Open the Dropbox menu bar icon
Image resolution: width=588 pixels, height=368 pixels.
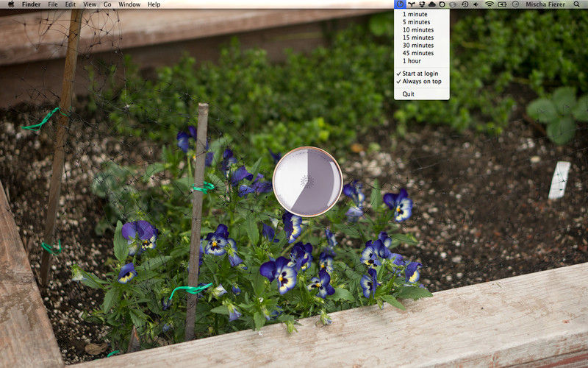click(x=422, y=4)
